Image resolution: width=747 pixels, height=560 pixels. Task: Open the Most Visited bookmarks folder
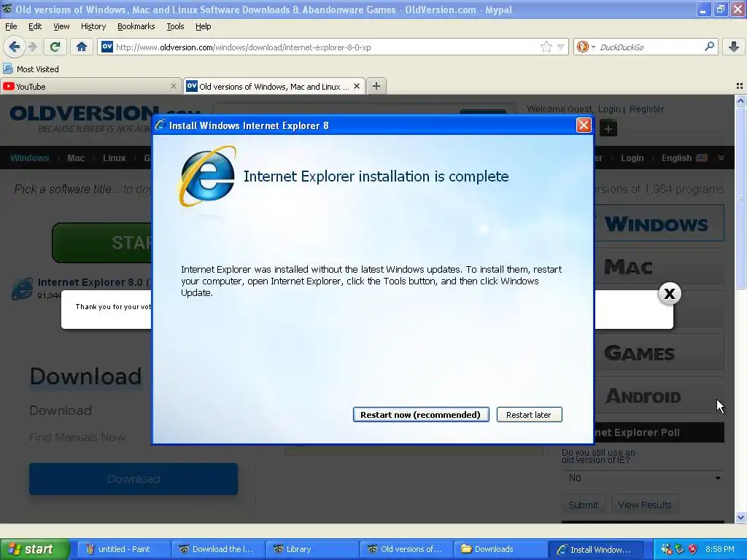point(31,69)
